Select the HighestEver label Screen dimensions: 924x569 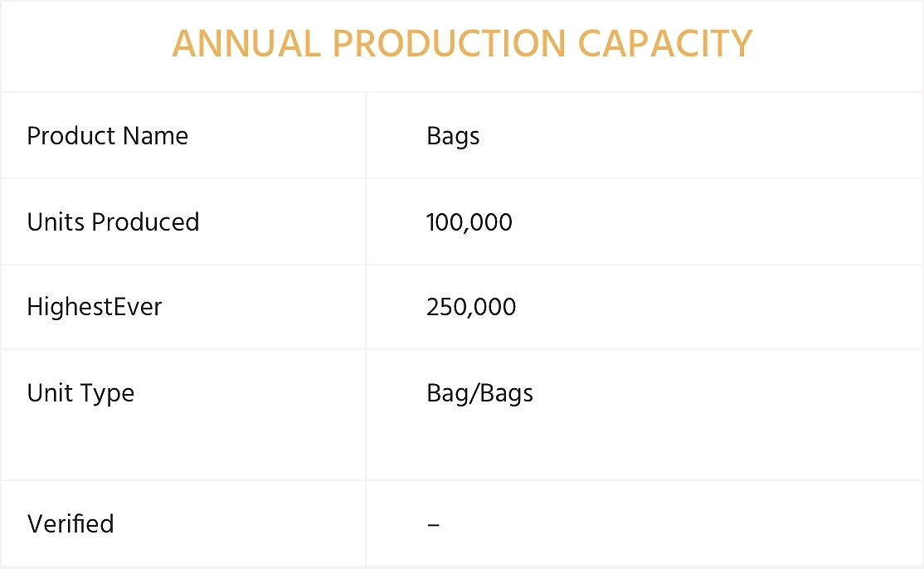tap(95, 307)
